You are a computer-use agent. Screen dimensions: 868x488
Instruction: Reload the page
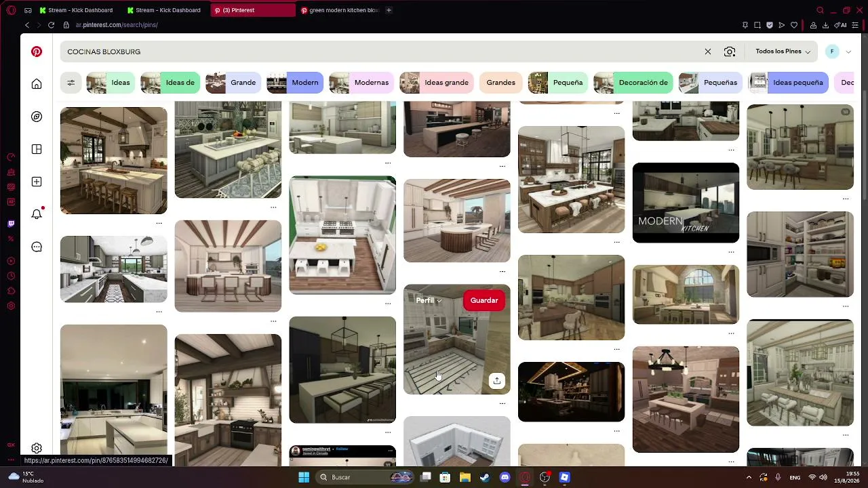[51, 25]
